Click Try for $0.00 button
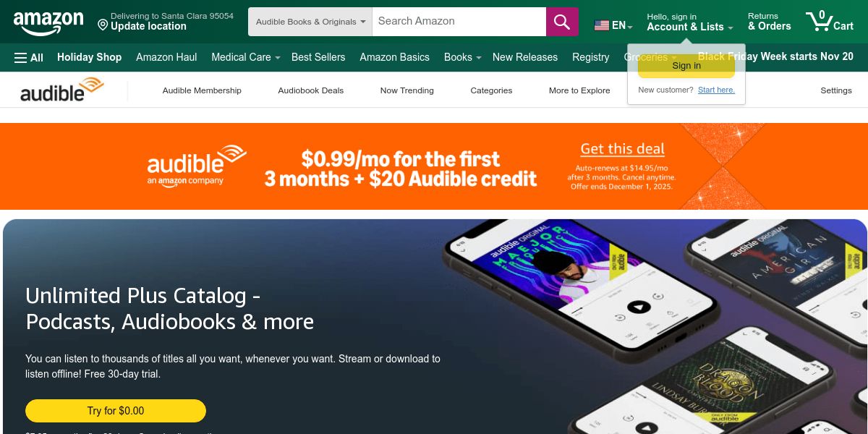 (x=116, y=411)
